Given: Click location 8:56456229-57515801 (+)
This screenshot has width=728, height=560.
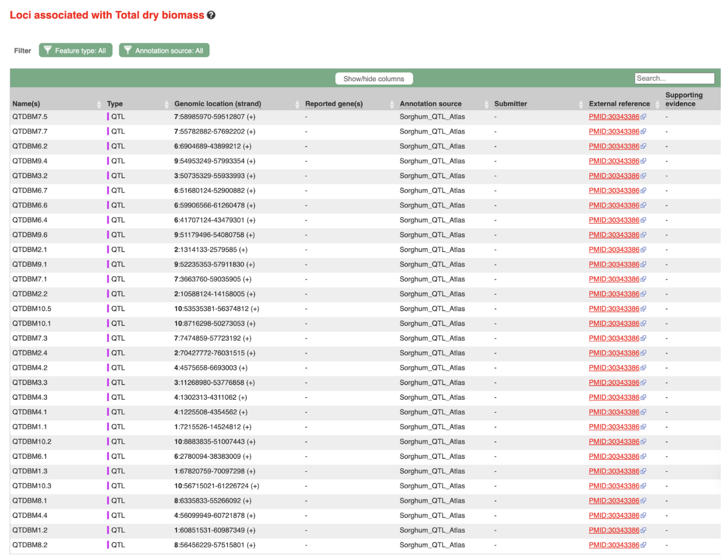Looking at the screenshot, I should [x=215, y=545].
